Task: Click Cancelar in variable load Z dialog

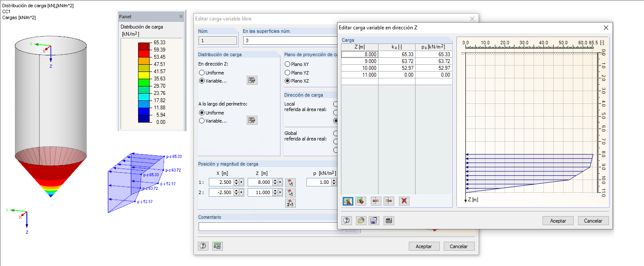Action: [x=593, y=221]
